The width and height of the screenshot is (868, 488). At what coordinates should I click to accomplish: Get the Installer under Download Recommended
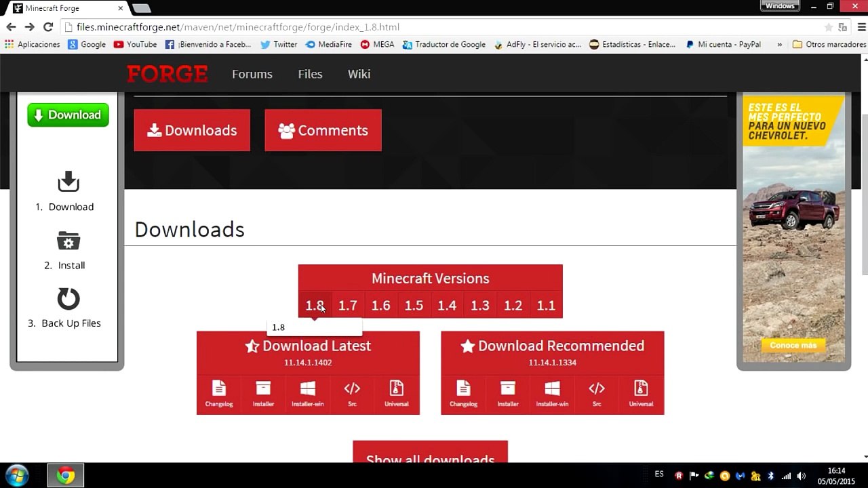click(x=508, y=394)
